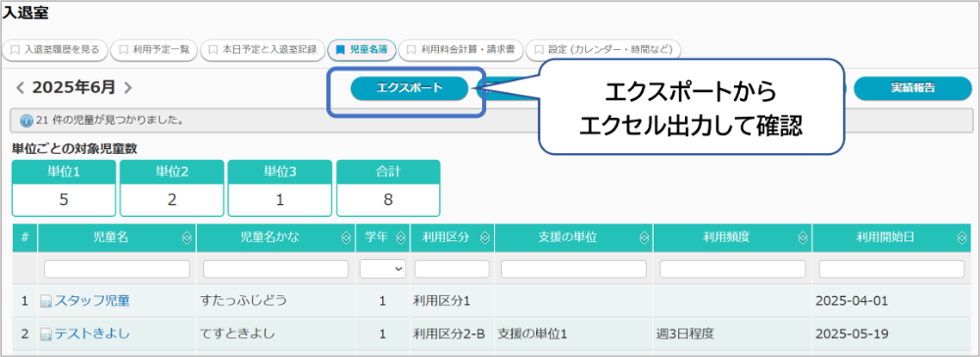Click the エクスポート button
The width and height of the screenshot is (980, 357).
410,89
